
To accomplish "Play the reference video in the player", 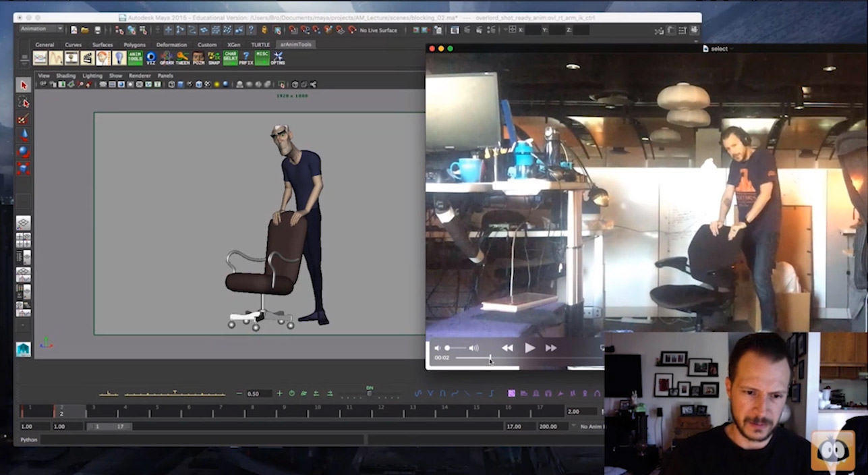I will [529, 347].
